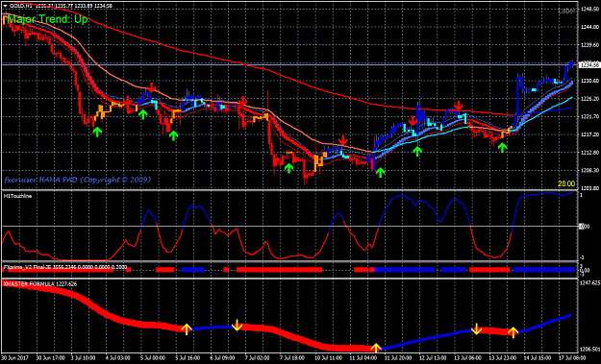Click the gray 'Label' text object
This screenshot has width=601, height=364.
pyautogui.click(x=566, y=12)
